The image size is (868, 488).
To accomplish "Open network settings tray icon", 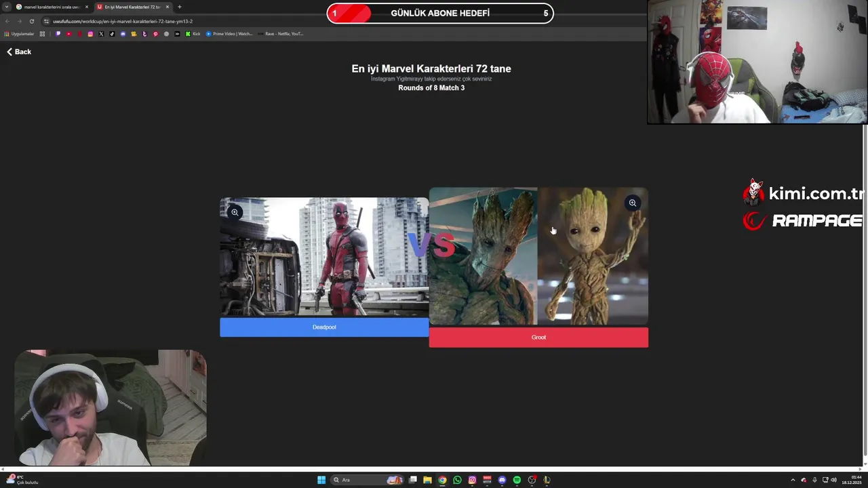I will coord(825,480).
